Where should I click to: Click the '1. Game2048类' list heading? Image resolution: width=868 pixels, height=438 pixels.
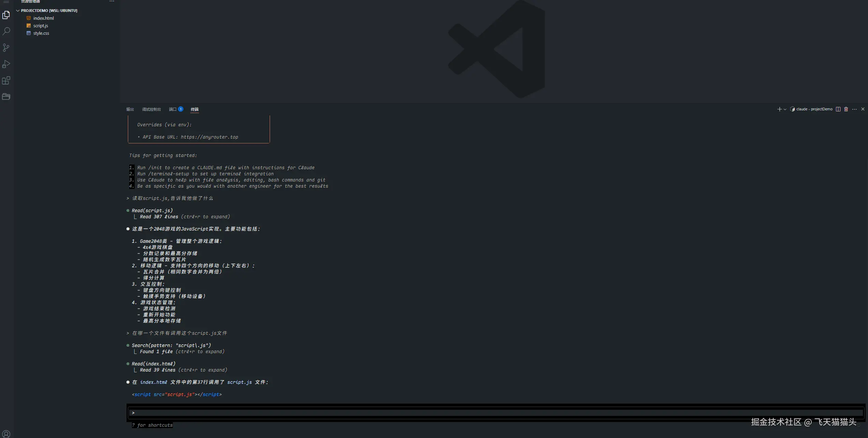[x=177, y=241]
